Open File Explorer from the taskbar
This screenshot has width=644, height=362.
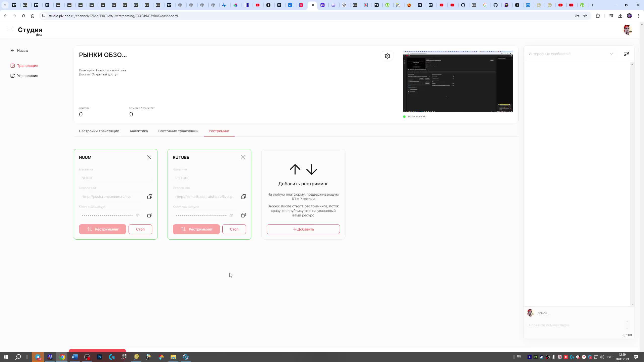(x=173, y=357)
